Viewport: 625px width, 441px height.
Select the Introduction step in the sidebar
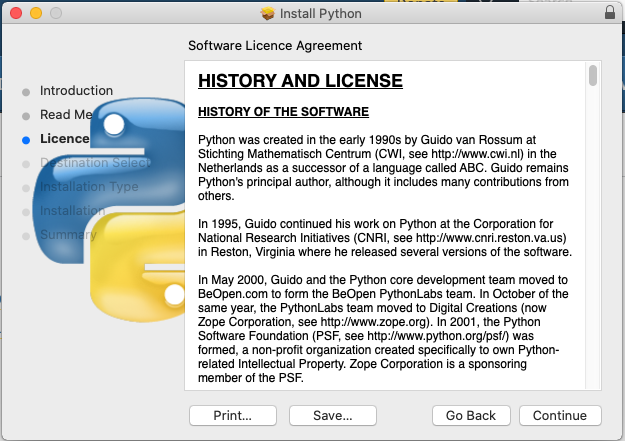(77, 91)
